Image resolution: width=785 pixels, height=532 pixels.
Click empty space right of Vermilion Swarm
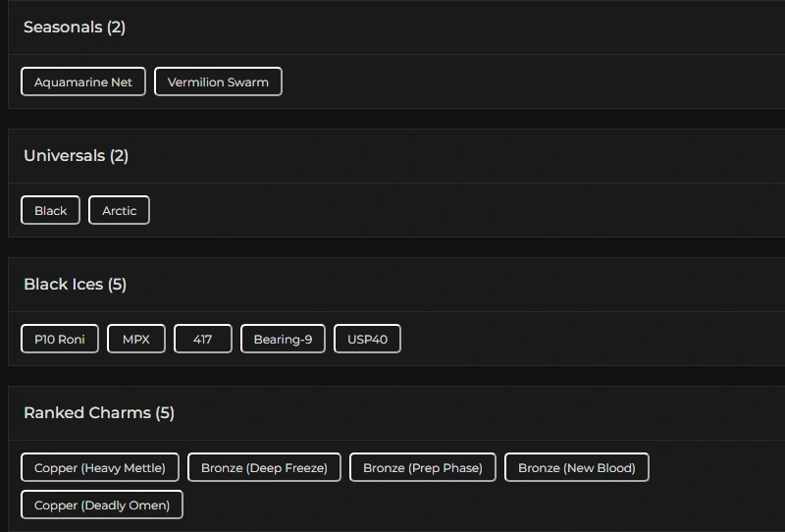[530, 81]
